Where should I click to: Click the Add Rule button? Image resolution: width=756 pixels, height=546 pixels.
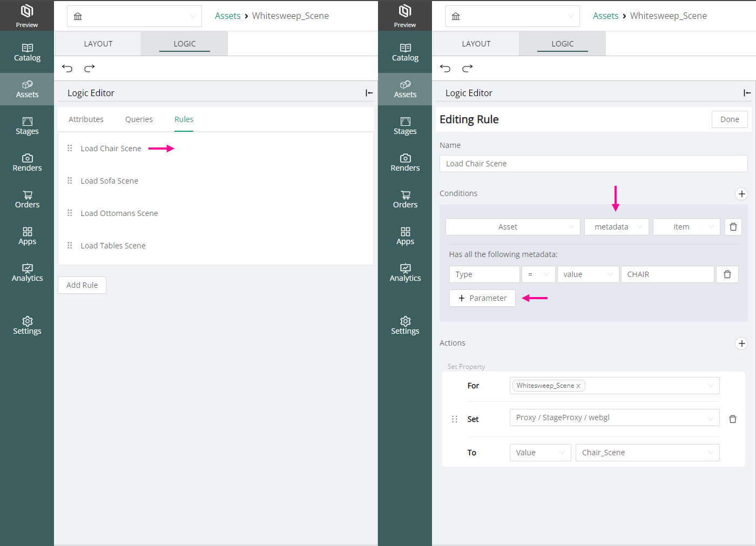pyautogui.click(x=82, y=285)
